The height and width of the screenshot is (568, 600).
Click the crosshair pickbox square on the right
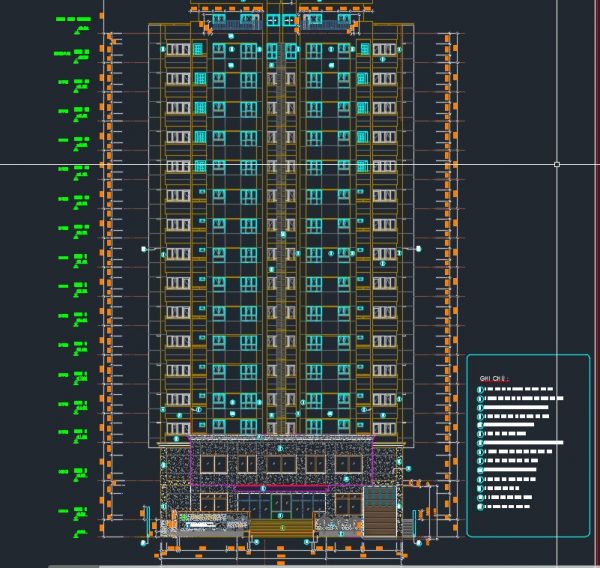pyautogui.click(x=557, y=164)
